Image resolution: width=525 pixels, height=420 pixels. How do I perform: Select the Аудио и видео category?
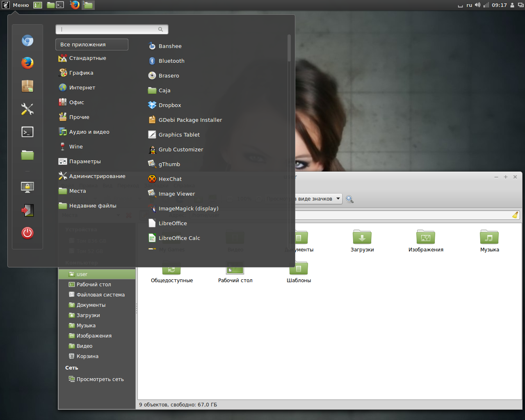84,132
